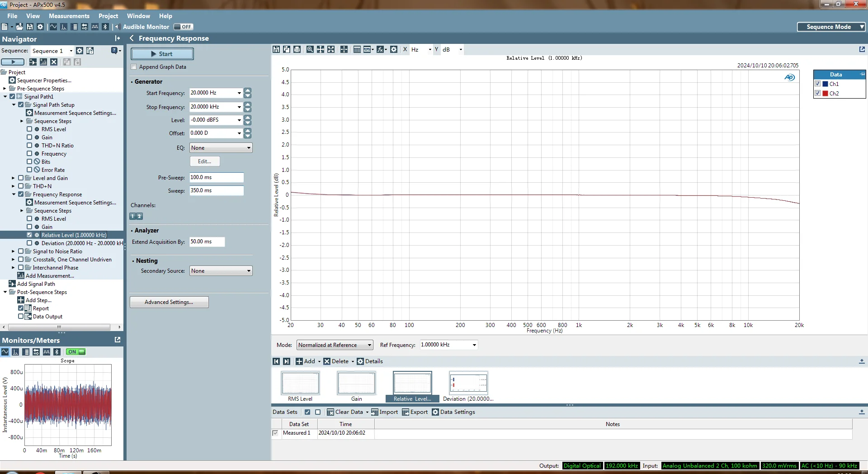This screenshot has width=868, height=474.
Task: Show the graph data table icon
Action: 357,49
